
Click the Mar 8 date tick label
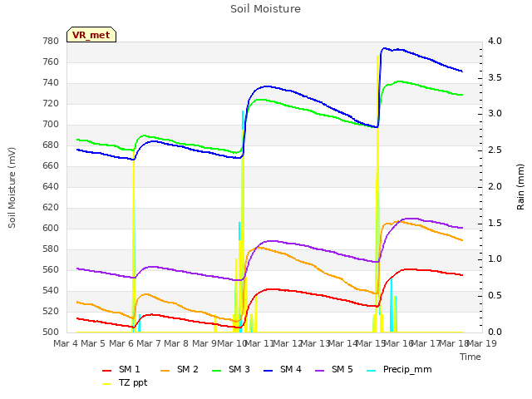(x=176, y=343)
